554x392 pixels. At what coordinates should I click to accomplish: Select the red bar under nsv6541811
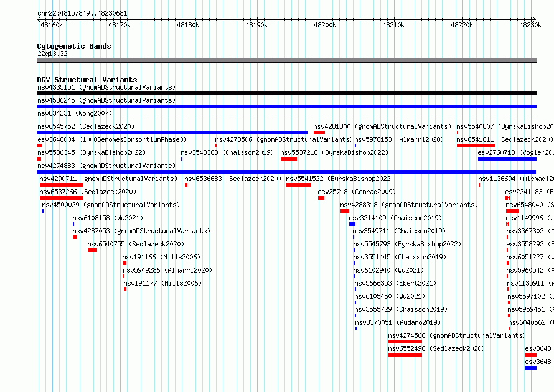(476, 146)
